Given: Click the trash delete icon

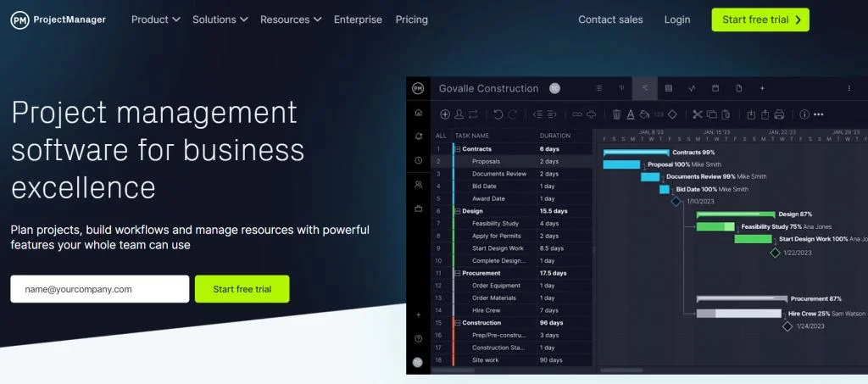Looking at the screenshot, I should [x=617, y=114].
